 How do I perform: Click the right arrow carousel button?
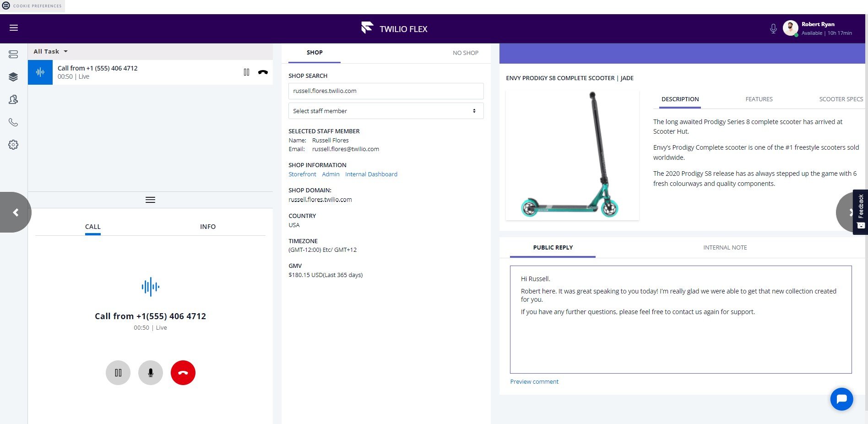pos(845,212)
